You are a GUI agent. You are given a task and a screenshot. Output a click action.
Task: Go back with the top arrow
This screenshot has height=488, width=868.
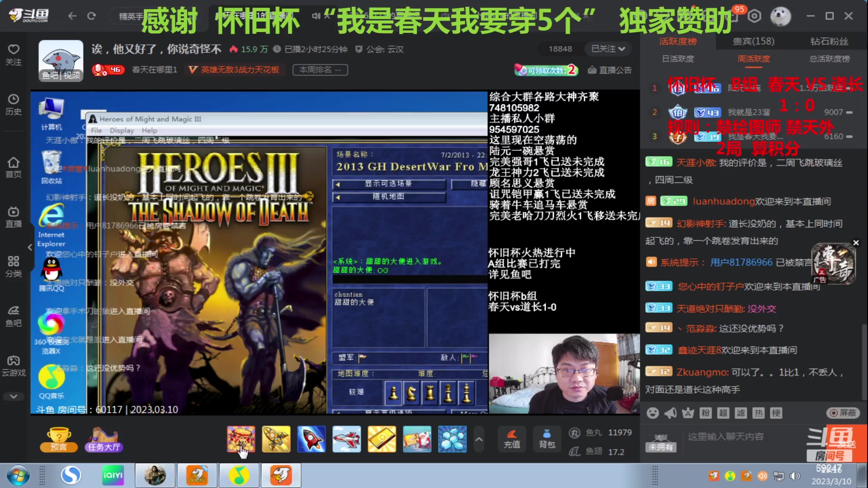[x=72, y=16]
